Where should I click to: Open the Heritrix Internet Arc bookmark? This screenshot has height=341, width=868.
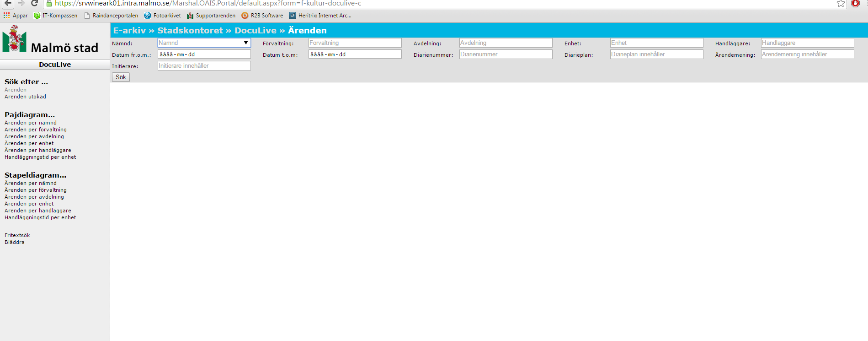point(320,16)
